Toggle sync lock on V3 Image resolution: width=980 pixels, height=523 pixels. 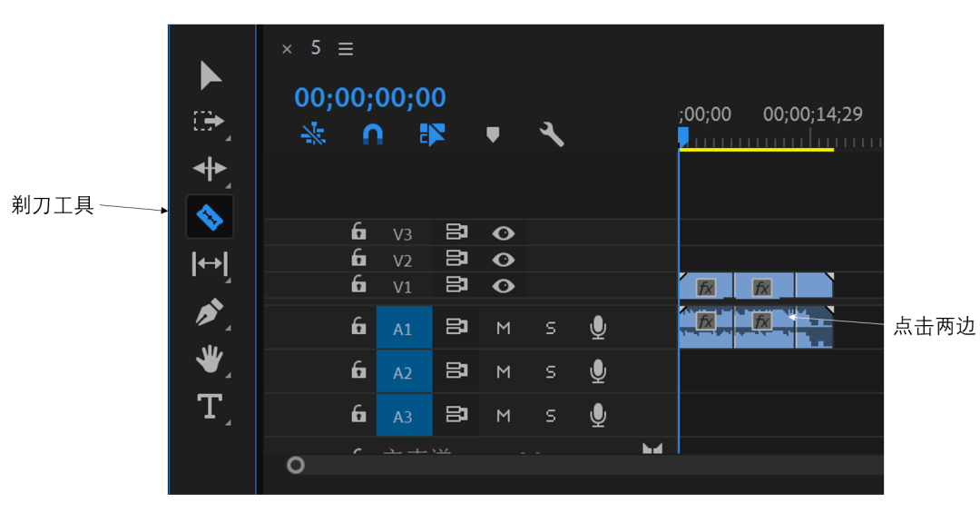[x=456, y=232]
